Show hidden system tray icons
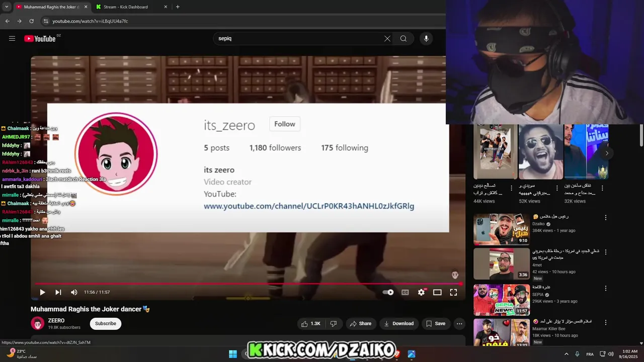Image resolution: width=644 pixels, height=362 pixels. [566, 354]
